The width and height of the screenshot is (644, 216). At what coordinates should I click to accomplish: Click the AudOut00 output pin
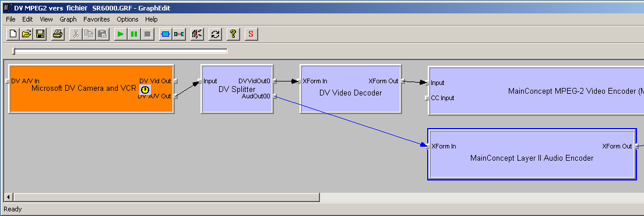click(275, 96)
